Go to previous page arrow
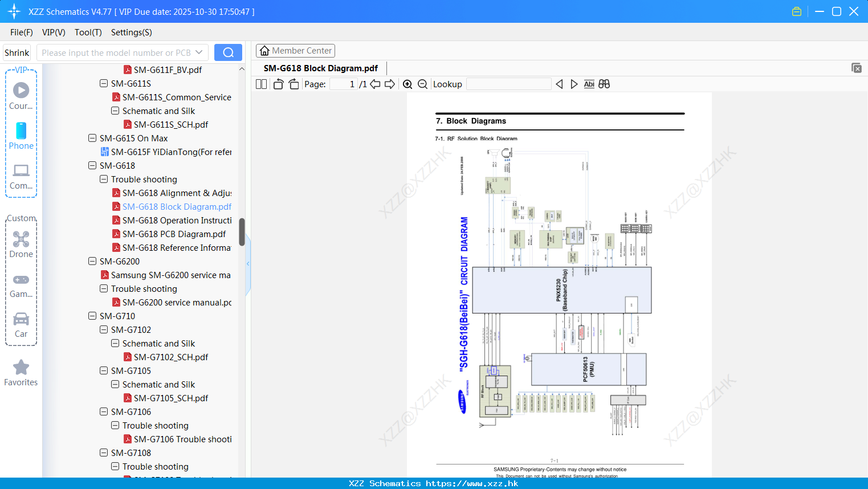 coord(375,84)
